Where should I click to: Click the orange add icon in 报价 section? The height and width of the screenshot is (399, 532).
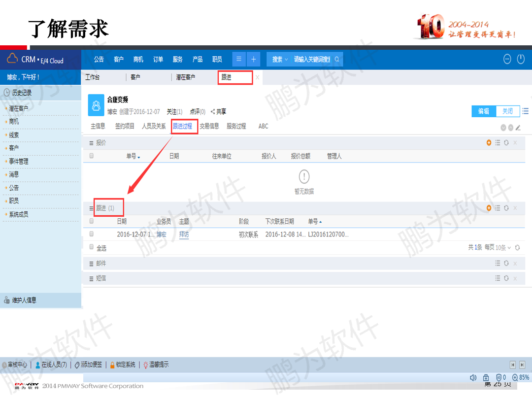pyautogui.click(x=489, y=143)
